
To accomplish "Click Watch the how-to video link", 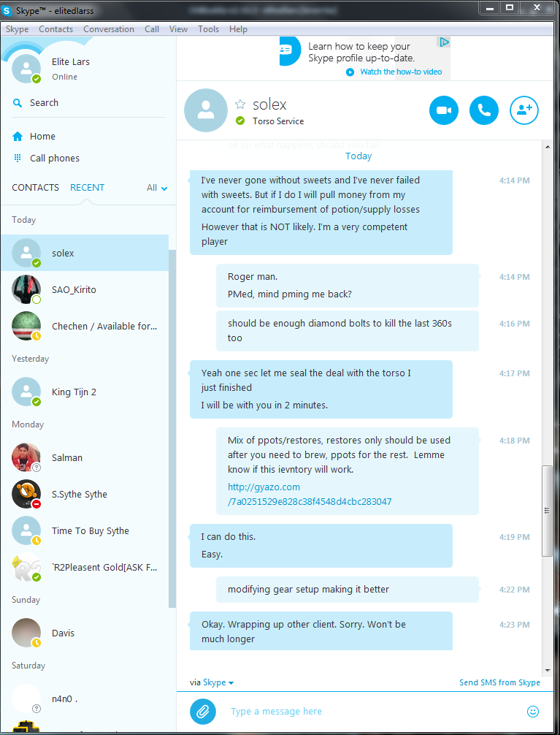I will (401, 72).
